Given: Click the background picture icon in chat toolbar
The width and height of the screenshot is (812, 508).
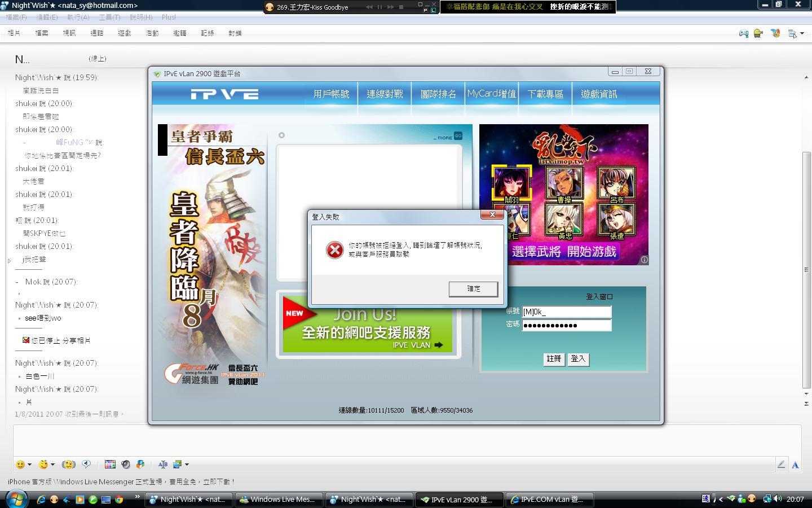Looking at the screenshot, I should [177, 465].
